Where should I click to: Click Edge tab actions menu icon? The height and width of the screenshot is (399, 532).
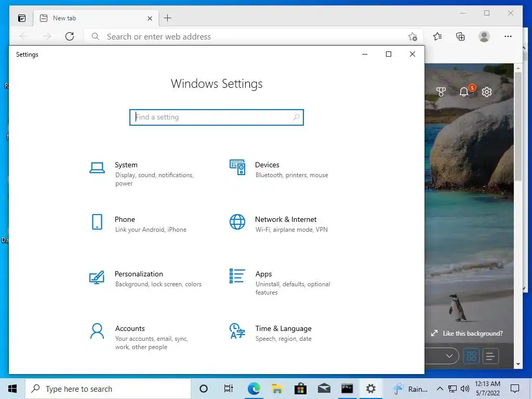(x=22, y=18)
